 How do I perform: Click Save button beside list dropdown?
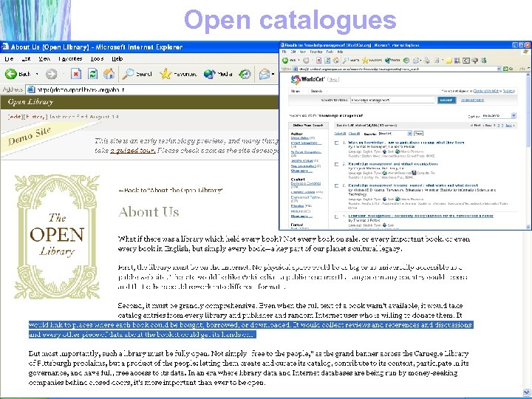coord(419,134)
